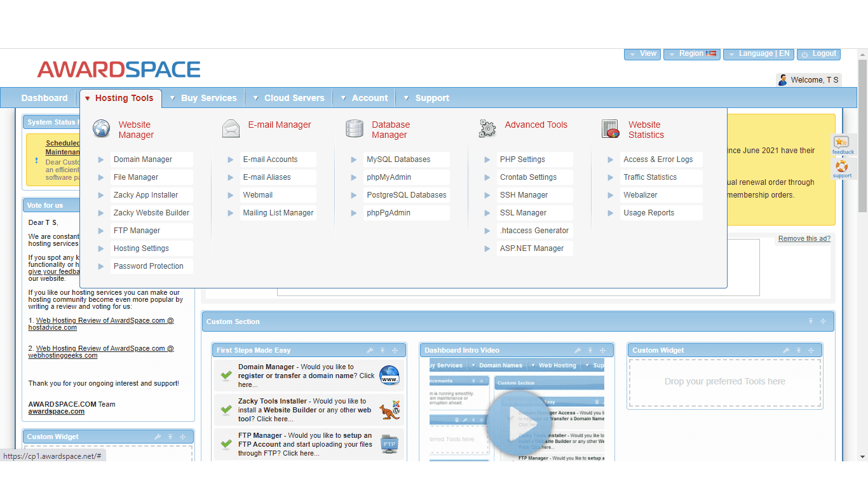
Task: Click the page vertical scrollbar
Action: (862, 137)
